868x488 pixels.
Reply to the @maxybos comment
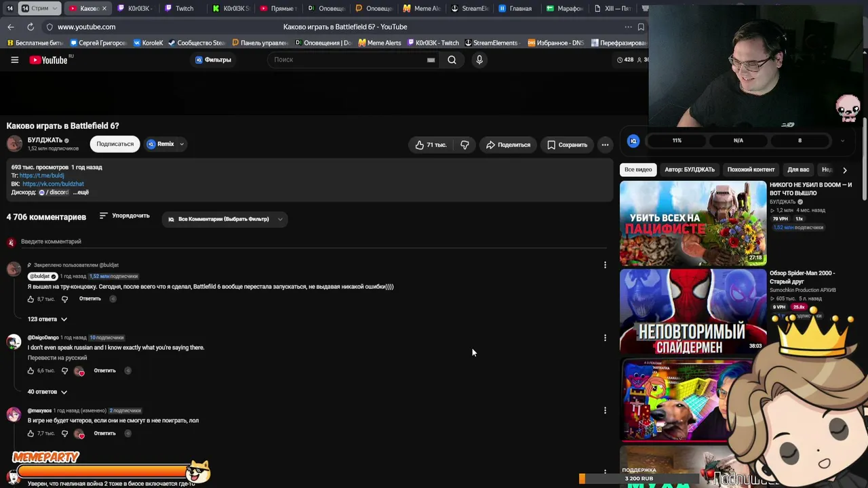pyautogui.click(x=105, y=433)
